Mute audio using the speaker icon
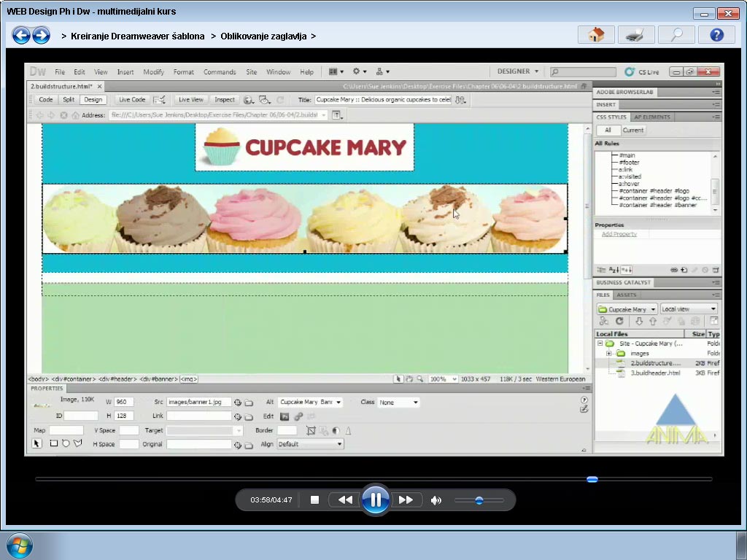 [436, 500]
